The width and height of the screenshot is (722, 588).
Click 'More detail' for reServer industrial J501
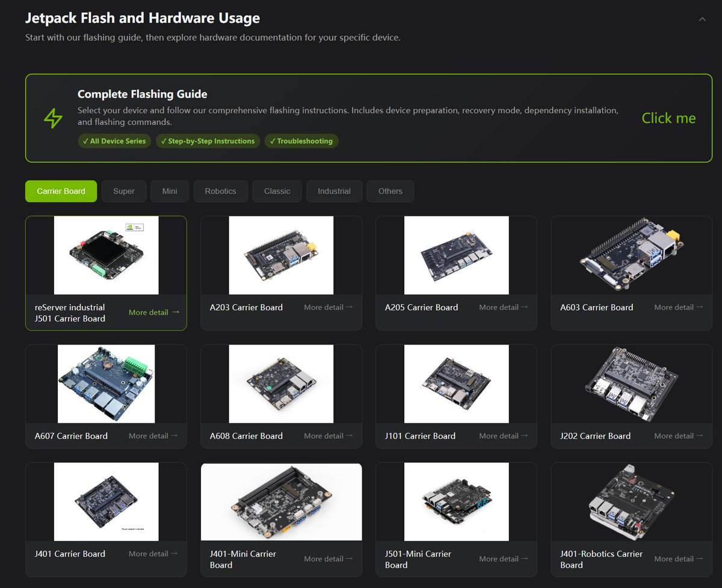(x=154, y=313)
